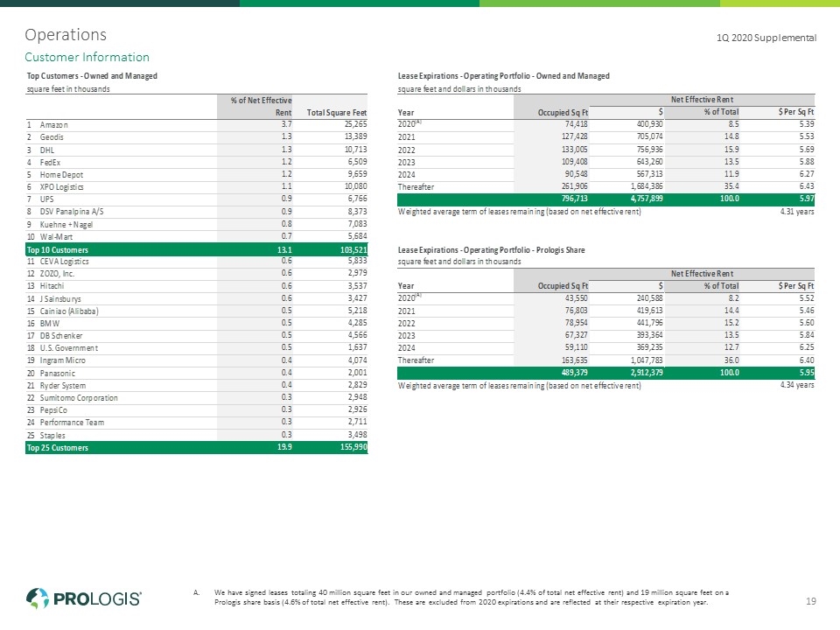The height and width of the screenshot is (630, 840).
Task: Click the Wal-Mart customer name
Action: point(56,237)
